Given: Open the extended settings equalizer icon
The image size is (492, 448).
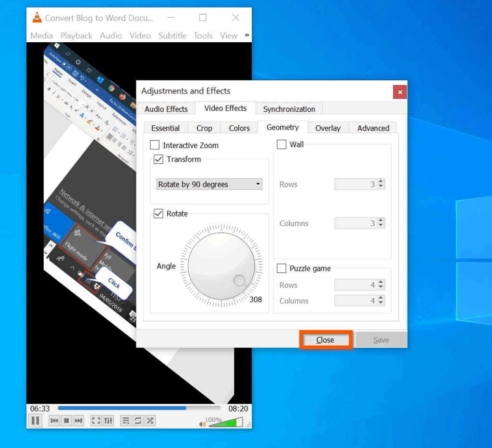Looking at the screenshot, I should 108,420.
